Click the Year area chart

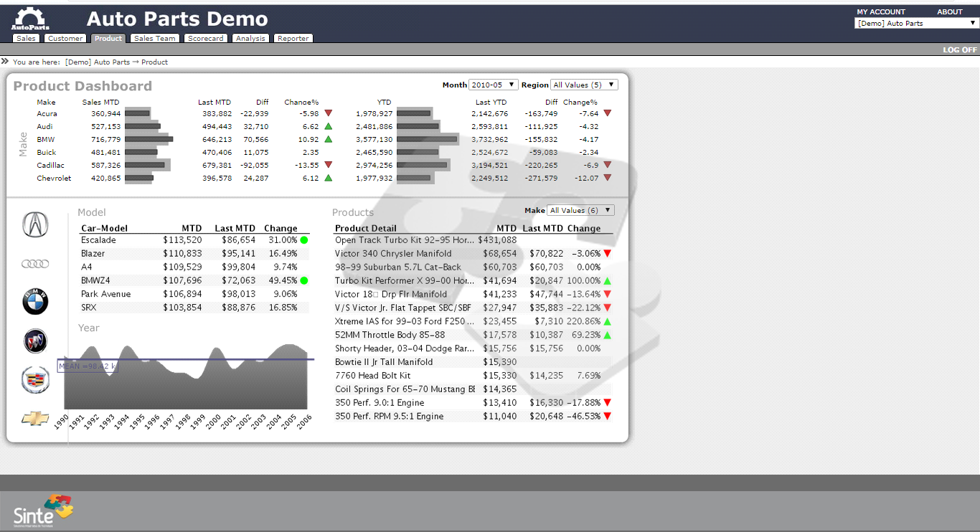click(186, 376)
